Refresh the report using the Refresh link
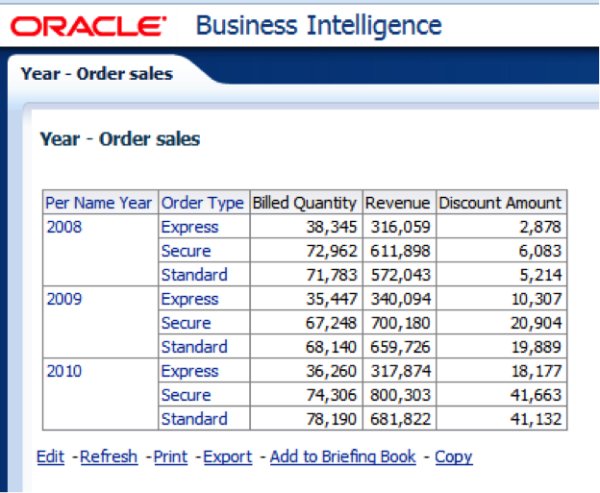The image size is (600, 493). coord(109,457)
